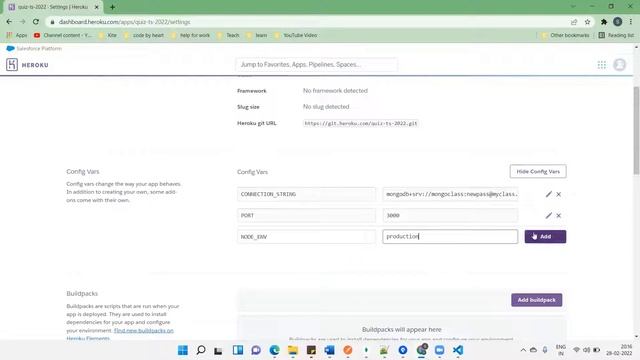The width and height of the screenshot is (640, 360).
Task: Switch to Chrome in the taskbar
Action: tap(422, 350)
